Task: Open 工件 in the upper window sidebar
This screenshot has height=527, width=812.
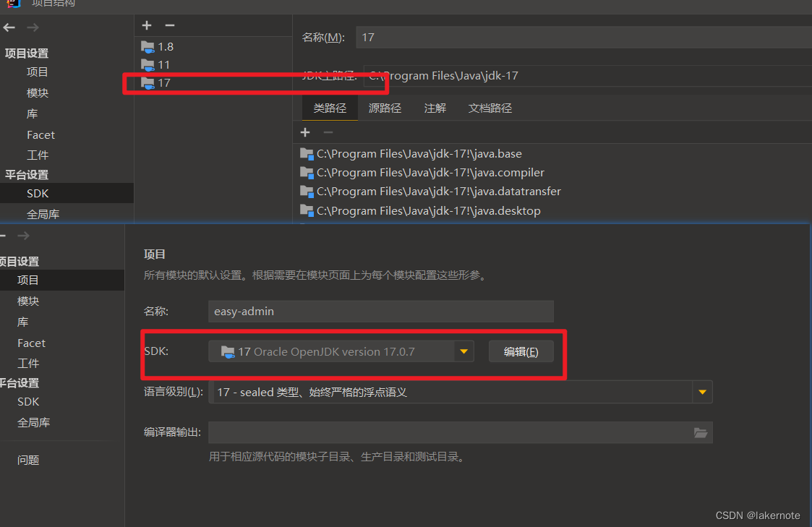Action: pyautogui.click(x=38, y=155)
